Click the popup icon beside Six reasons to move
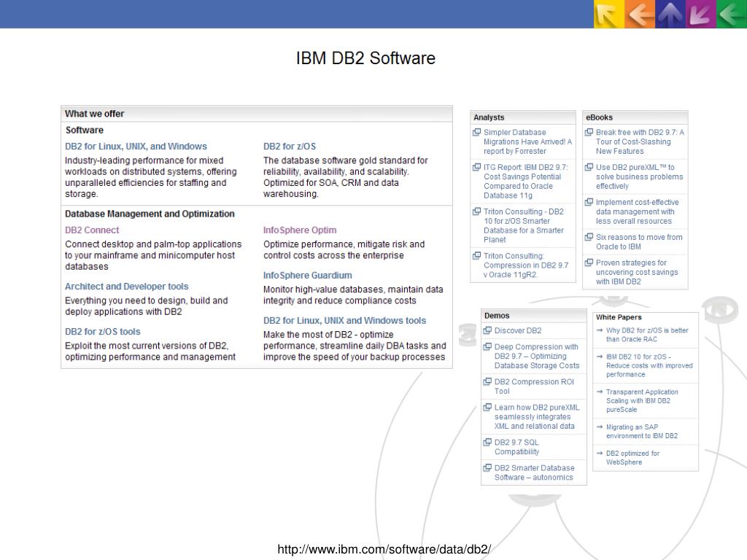The image size is (747, 560). 589,237
